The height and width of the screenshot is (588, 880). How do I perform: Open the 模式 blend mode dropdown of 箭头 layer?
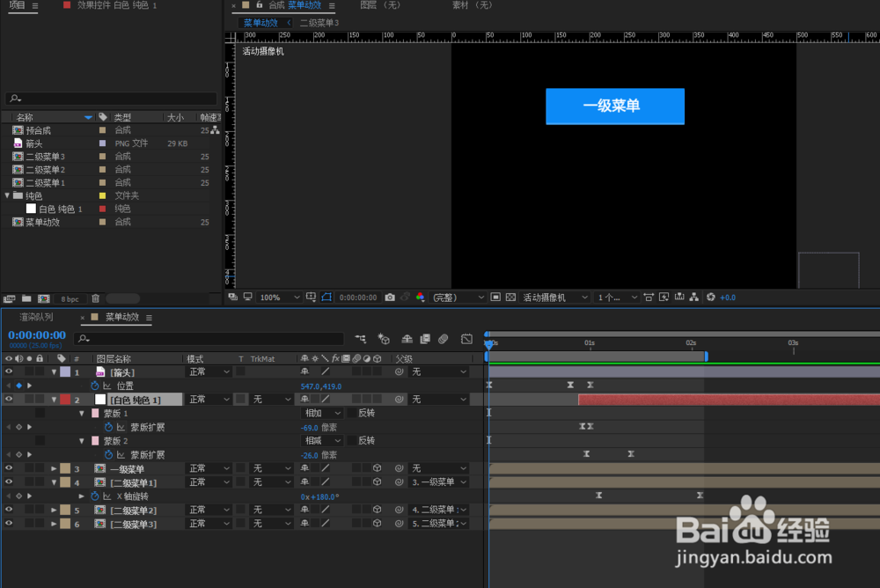(x=209, y=371)
